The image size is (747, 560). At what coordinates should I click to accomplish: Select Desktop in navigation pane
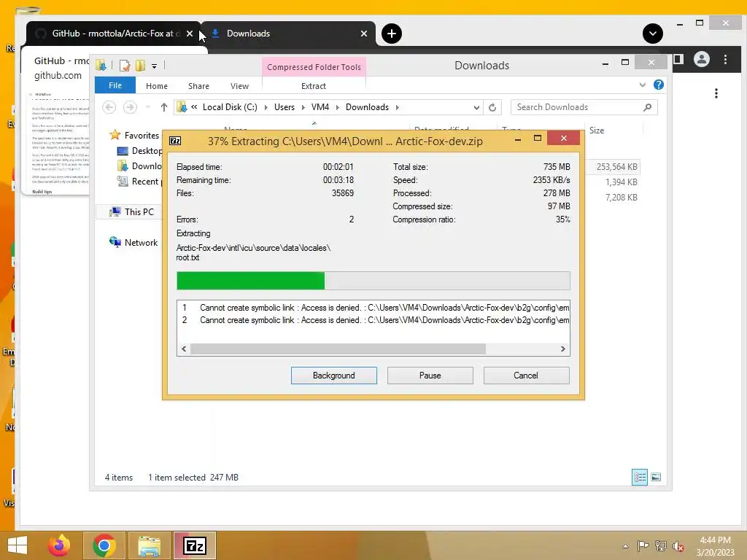139,151
